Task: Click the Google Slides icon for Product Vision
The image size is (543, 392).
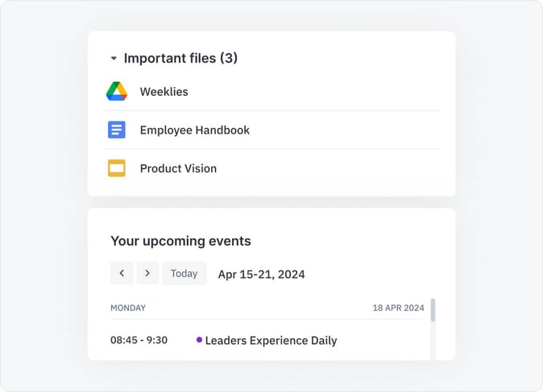Action: point(117,168)
